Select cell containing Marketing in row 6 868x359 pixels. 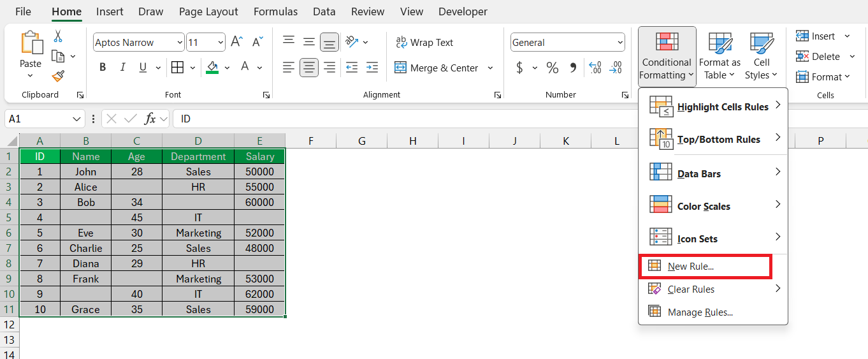coord(198,233)
